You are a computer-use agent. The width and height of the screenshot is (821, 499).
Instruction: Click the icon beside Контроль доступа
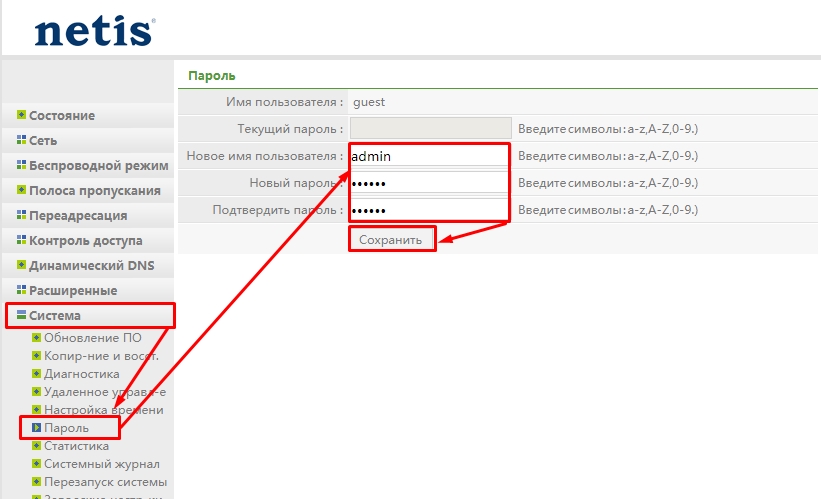coord(21,240)
